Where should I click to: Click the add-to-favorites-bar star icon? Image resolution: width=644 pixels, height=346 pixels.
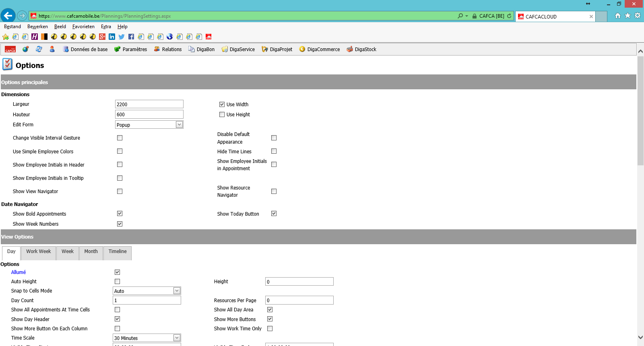click(x=6, y=37)
